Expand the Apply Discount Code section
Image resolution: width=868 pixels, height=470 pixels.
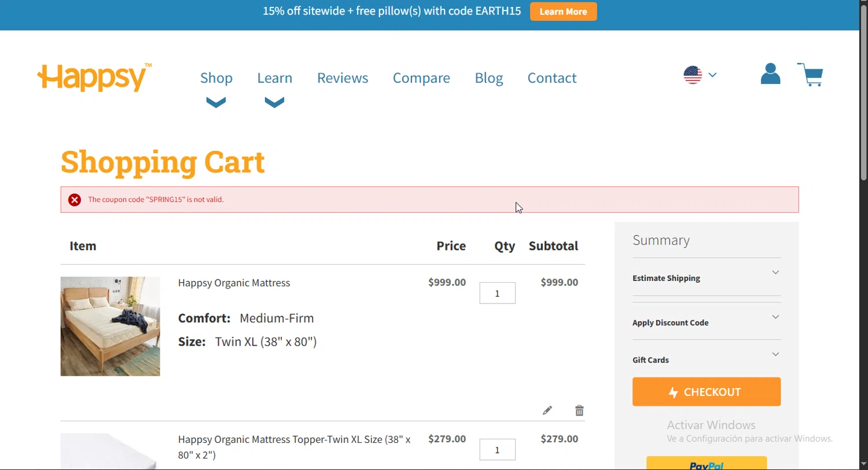point(707,323)
